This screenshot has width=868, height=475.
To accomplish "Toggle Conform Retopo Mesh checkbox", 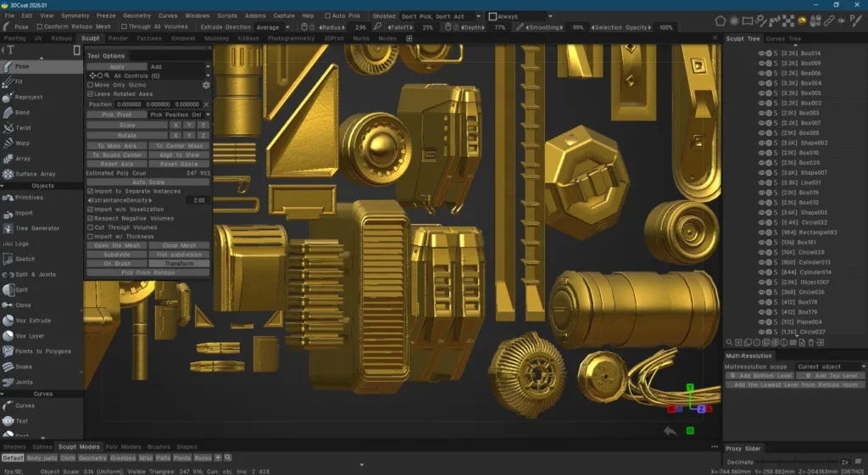I will [37, 27].
